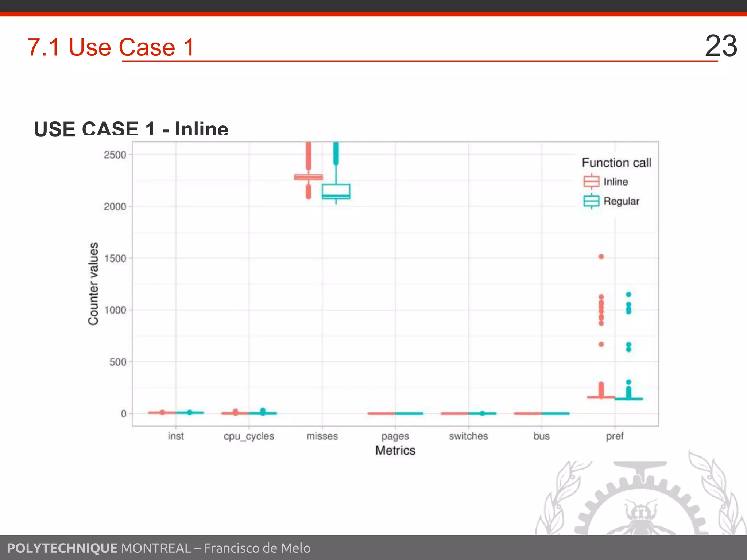Select the Regular legend boxplot icon

(591, 201)
